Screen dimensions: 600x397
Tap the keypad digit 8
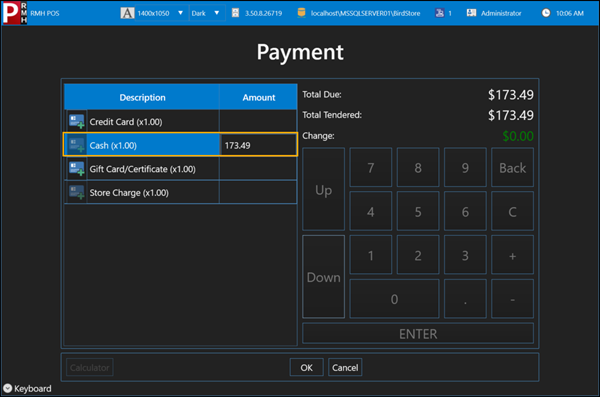point(418,168)
